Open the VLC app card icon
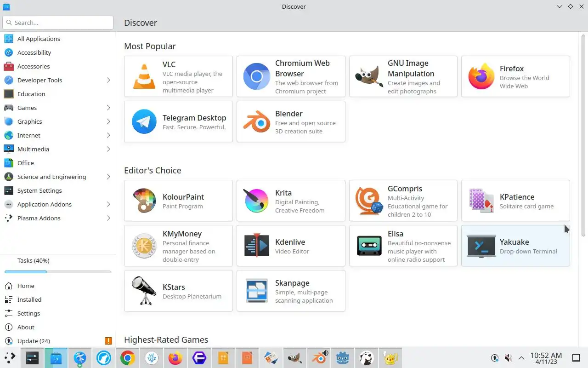The image size is (588, 368). tap(144, 76)
